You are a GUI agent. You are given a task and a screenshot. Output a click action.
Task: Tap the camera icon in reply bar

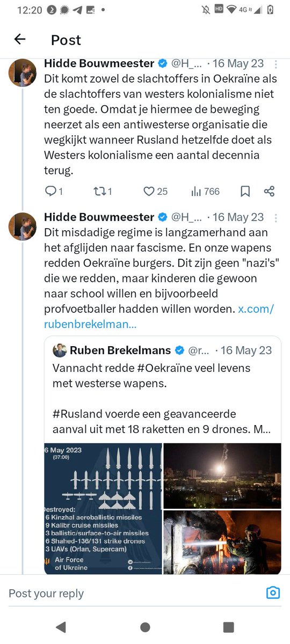tap(273, 592)
